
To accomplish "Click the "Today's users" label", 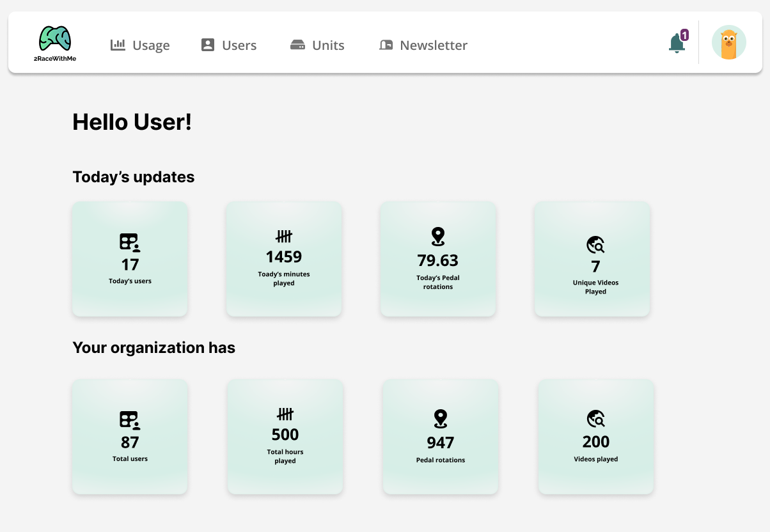I will (130, 281).
